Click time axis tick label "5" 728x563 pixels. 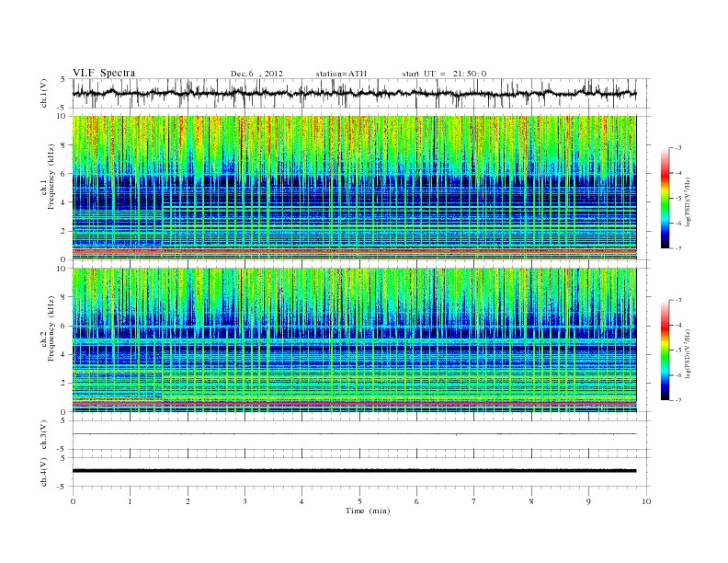359,501
